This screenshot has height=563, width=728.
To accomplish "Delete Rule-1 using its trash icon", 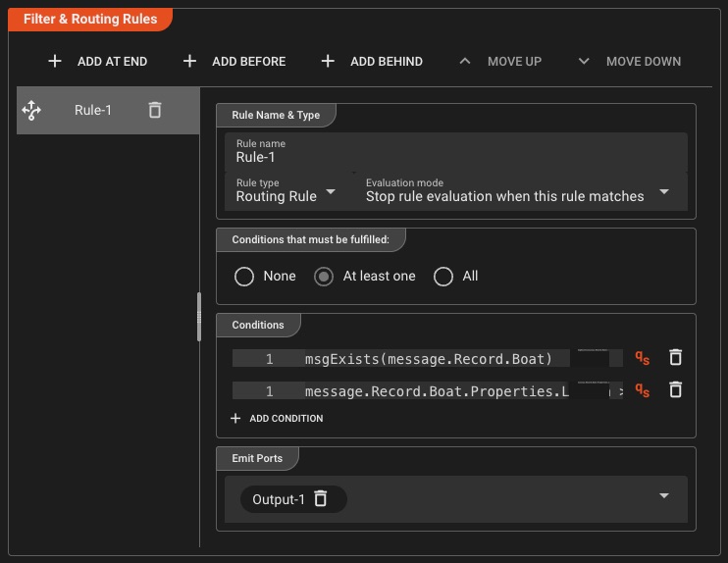I will coord(155,110).
